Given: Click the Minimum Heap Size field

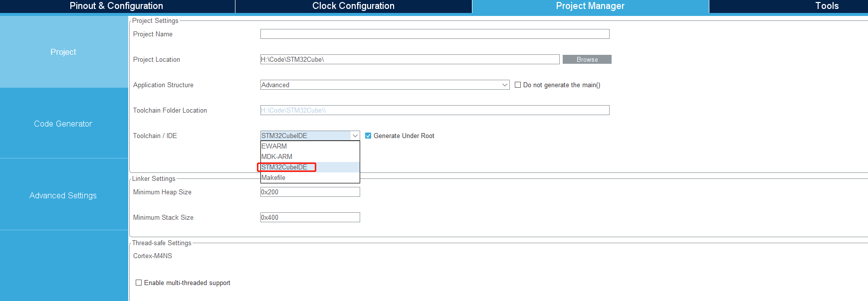Looking at the screenshot, I should pyautogui.click(x=310, y=192).
